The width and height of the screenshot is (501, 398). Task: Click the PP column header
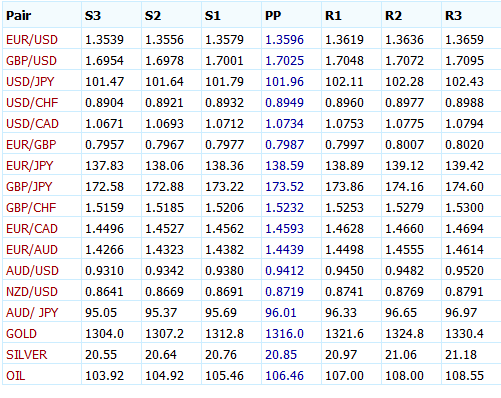[x=273, y=16]
